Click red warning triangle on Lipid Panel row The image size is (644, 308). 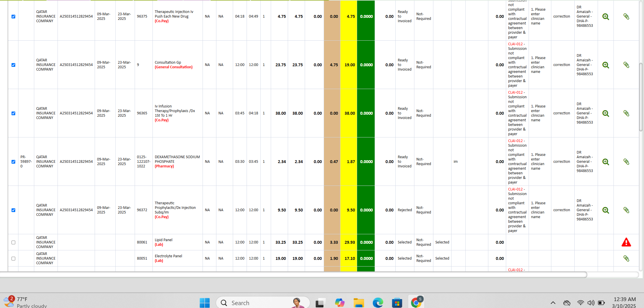pos(626,242)
